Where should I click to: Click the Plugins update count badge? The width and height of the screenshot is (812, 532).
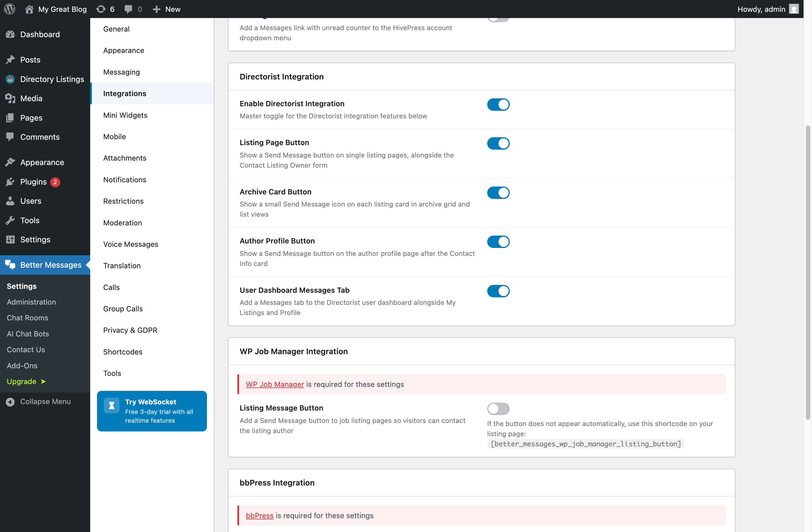55,182
